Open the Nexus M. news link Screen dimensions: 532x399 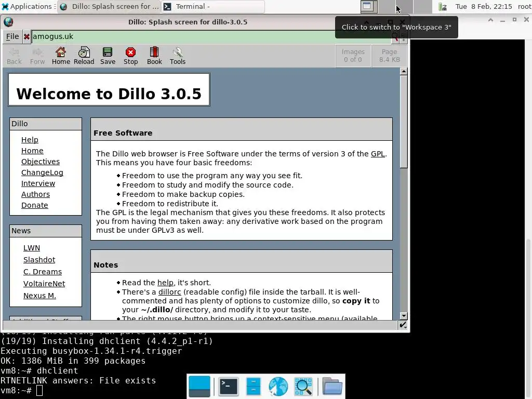pos(39,296)
